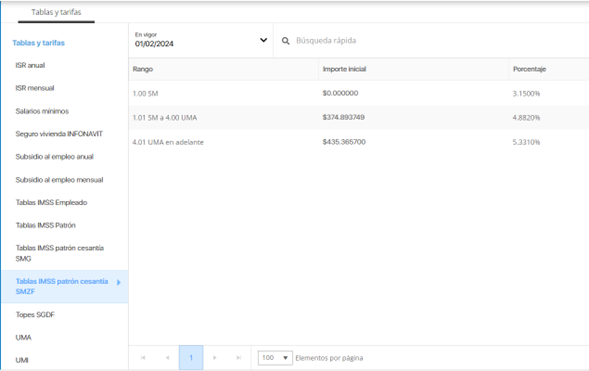Viewport: 589px width, 371px height.
Task: Select the UMA table entry
Action: point(23,338)
